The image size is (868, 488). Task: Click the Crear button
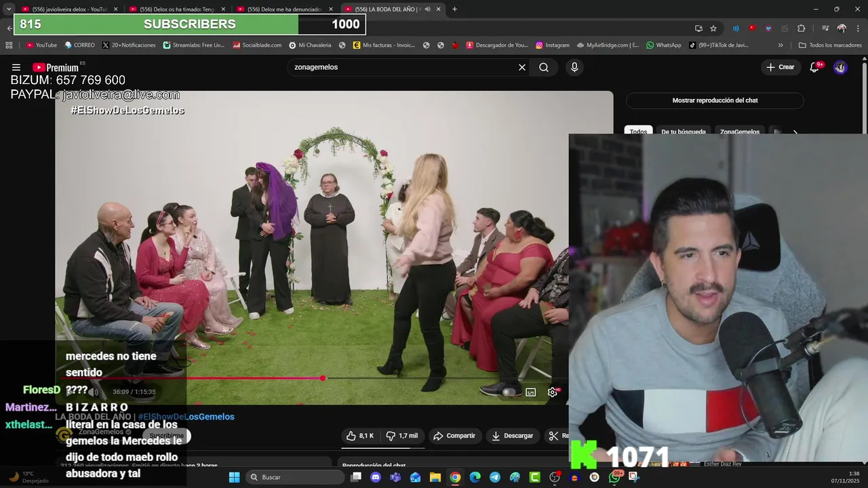tap(780, 67)
